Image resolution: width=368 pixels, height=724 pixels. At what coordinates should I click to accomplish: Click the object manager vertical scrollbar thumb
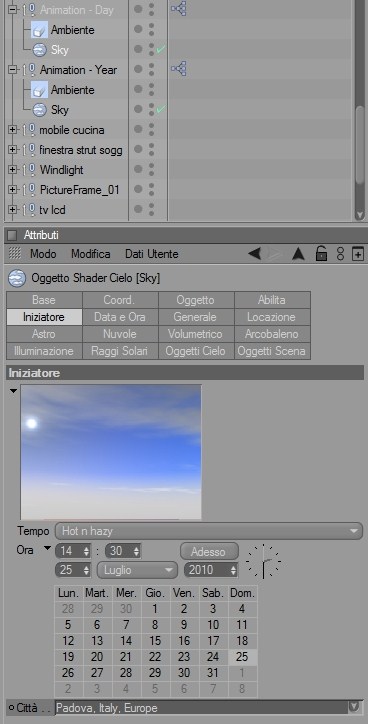(360, 145)
